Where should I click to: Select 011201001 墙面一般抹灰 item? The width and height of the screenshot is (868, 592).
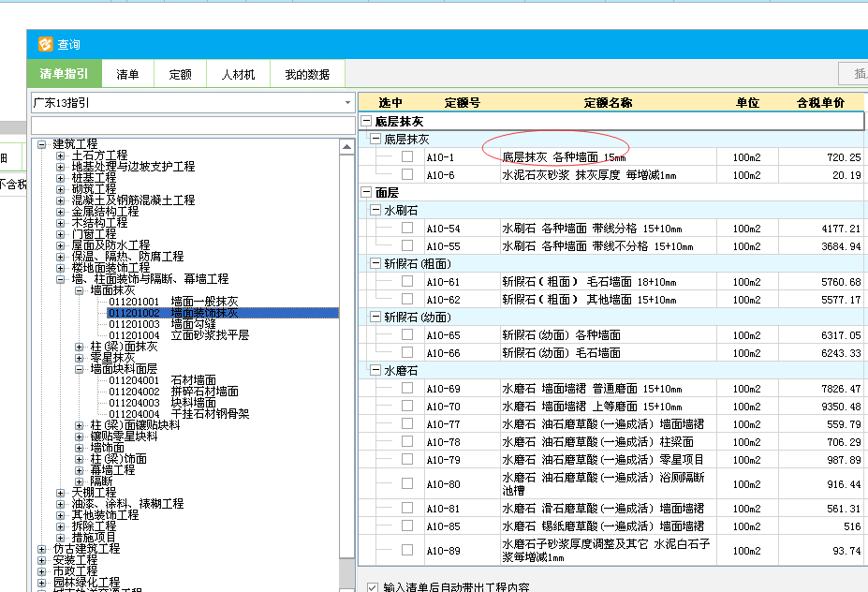[173, 302]
